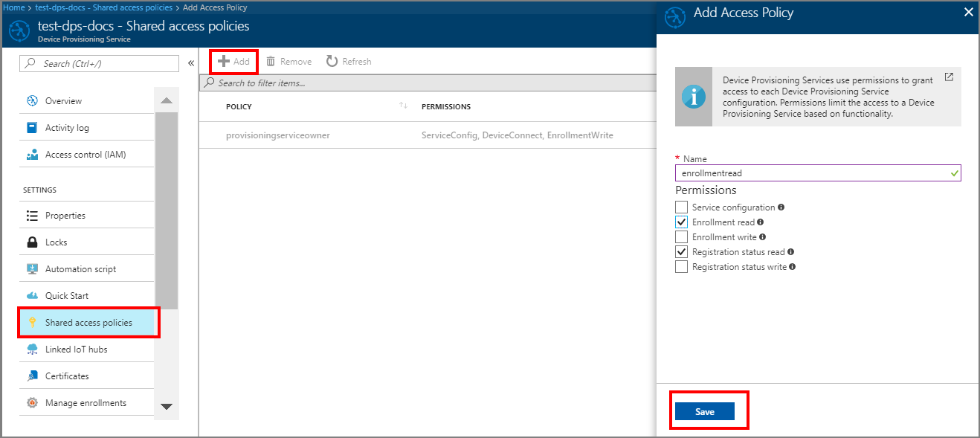Click the Locks padlock icon
The width and height of the screenshot is (980, 438).
[32, 242]
